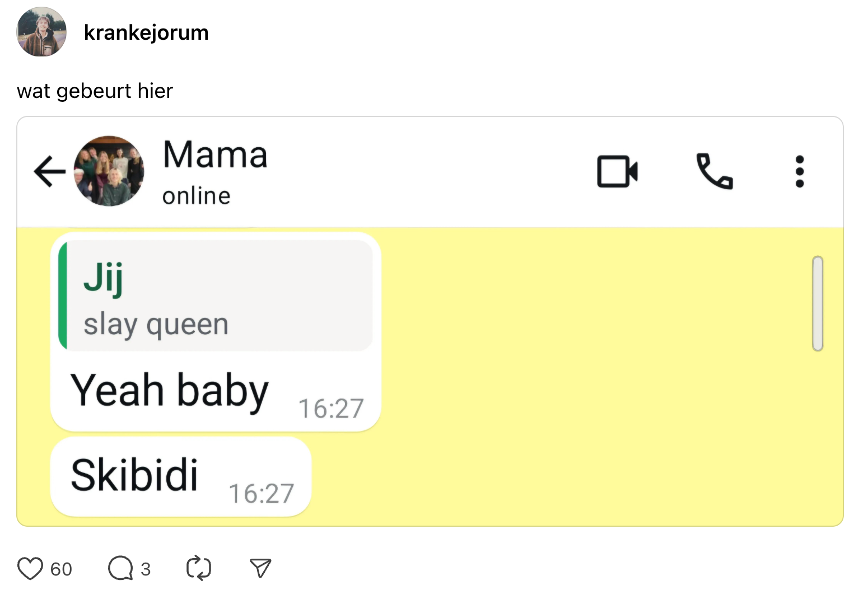Start a voice call with Mama
This screenshot has width=868, height=590.
pos(714,171)
